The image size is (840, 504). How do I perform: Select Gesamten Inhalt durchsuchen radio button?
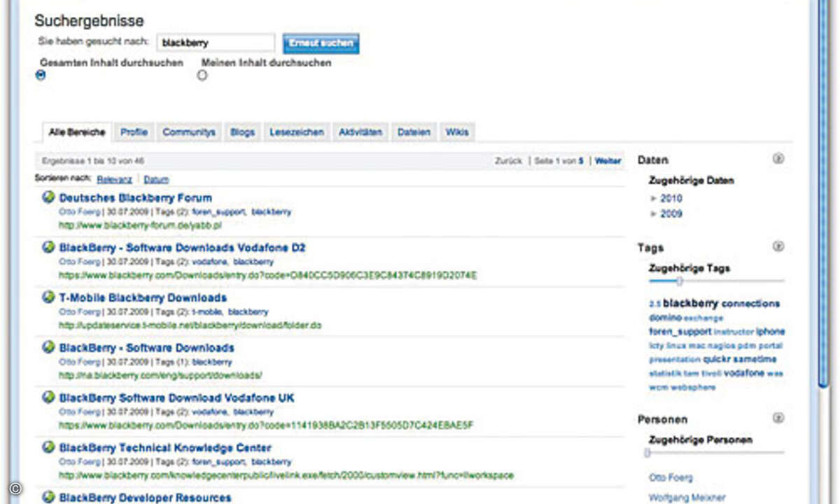(41, 76)
